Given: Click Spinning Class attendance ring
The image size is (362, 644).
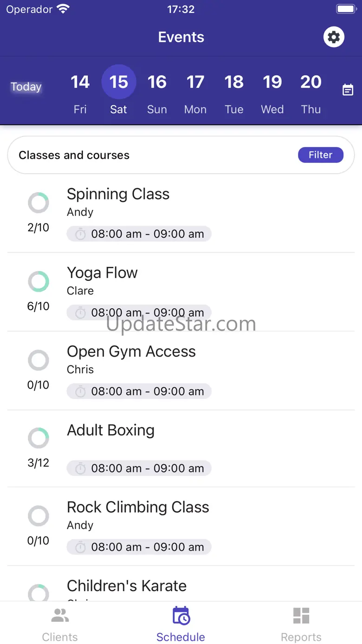Looking at the screenshot, I should point(39,203).
